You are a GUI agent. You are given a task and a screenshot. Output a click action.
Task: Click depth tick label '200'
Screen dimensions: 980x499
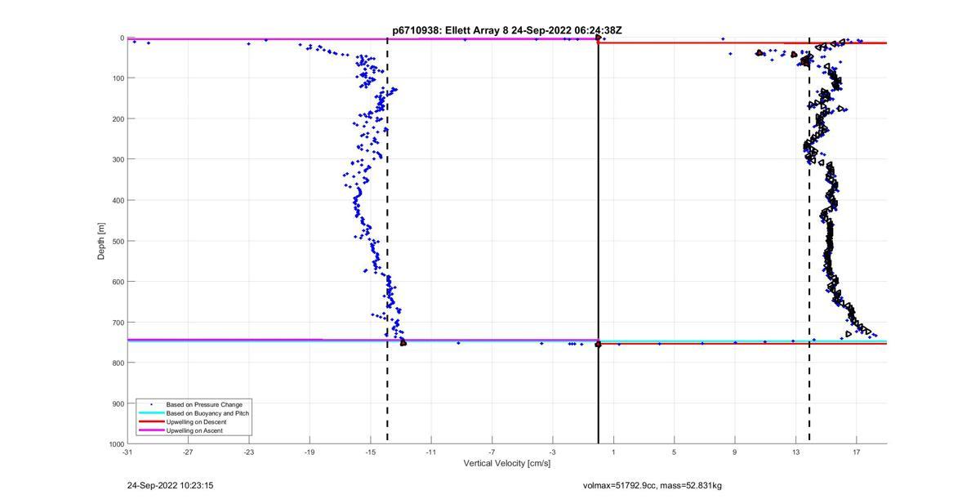click(x=118, y=119)
